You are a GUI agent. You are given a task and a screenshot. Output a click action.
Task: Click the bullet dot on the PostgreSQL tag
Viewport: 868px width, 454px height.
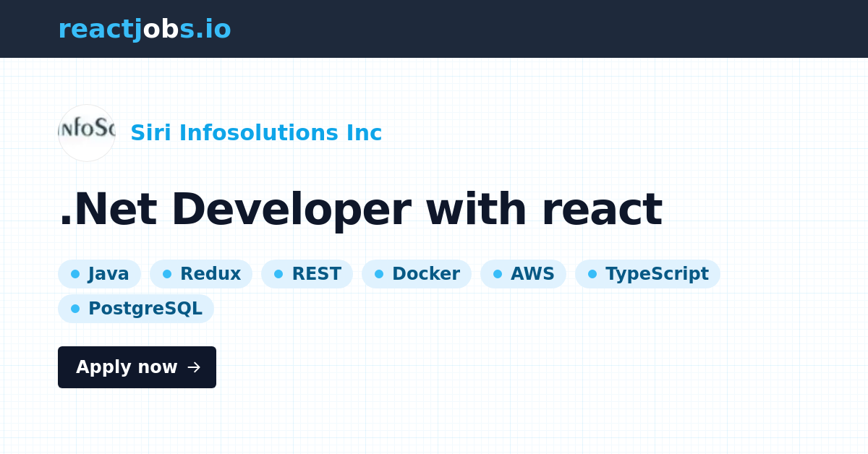(75, 309)
